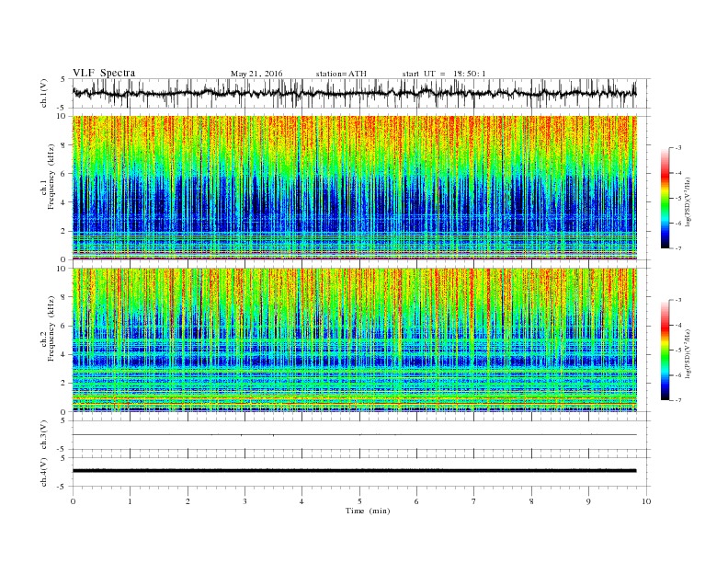Click the '3' tick on time axis

(245, 501)
